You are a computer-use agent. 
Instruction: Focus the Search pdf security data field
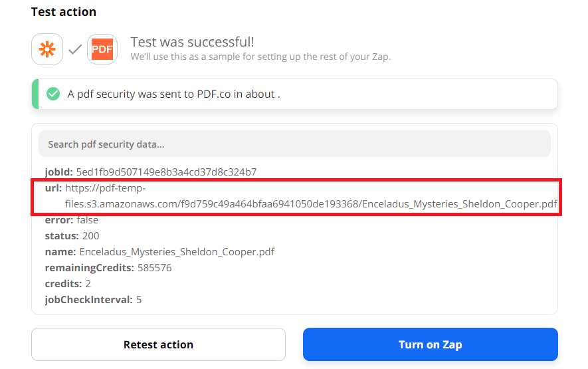pos(294,144)
